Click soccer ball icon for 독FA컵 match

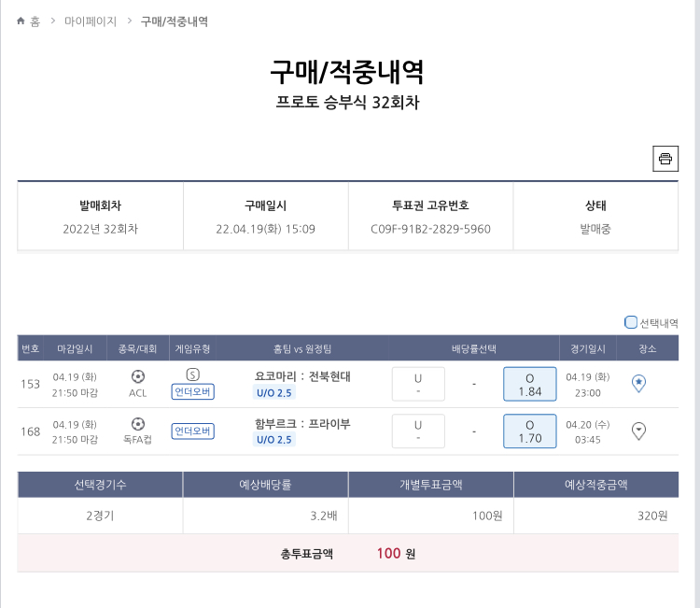pos(138,424)
